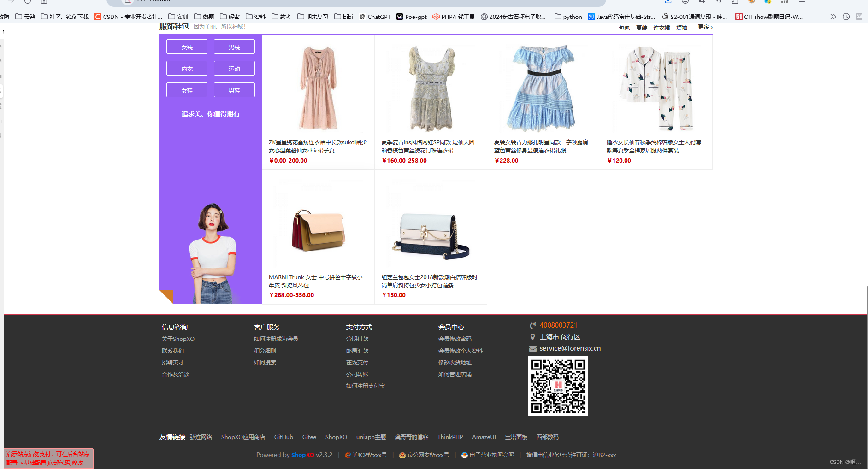Open the 期末复习 bookmark folder

[x=313, y=17]
